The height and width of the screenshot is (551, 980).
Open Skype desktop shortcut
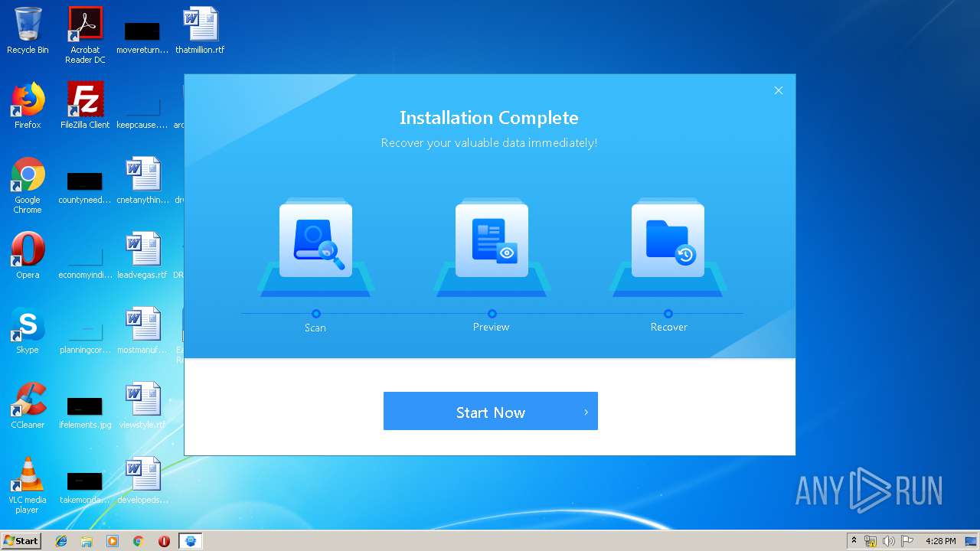tap(28, 331)
